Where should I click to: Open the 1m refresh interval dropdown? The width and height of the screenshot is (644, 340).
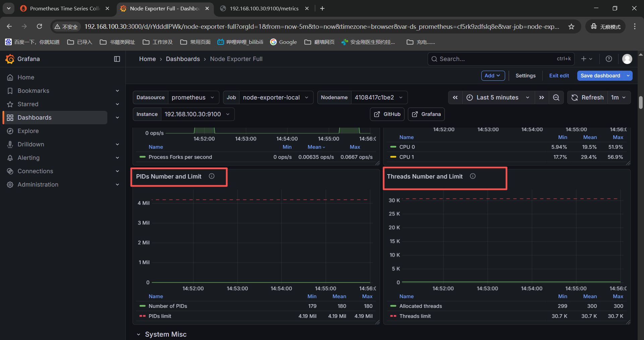click(619, 97)
